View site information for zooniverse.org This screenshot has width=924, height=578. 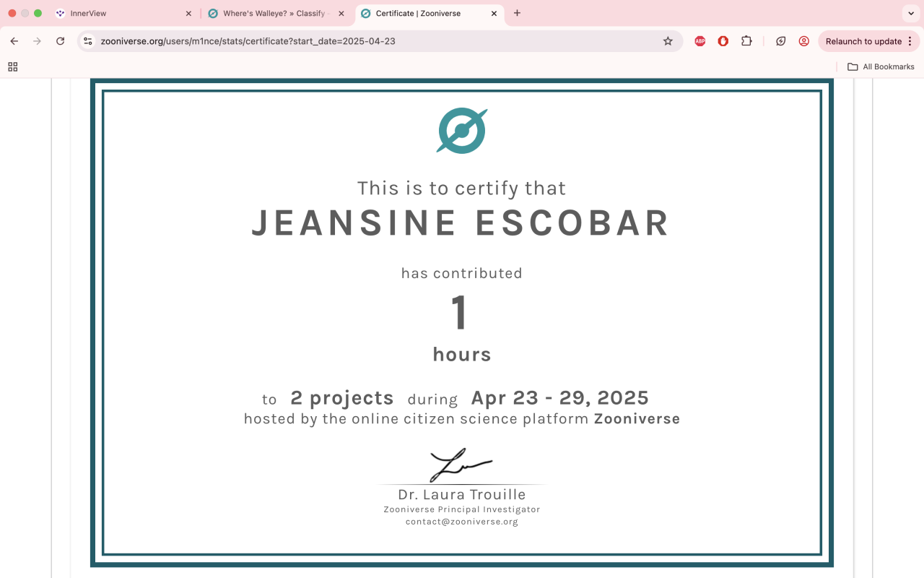[x=88, y=41]
